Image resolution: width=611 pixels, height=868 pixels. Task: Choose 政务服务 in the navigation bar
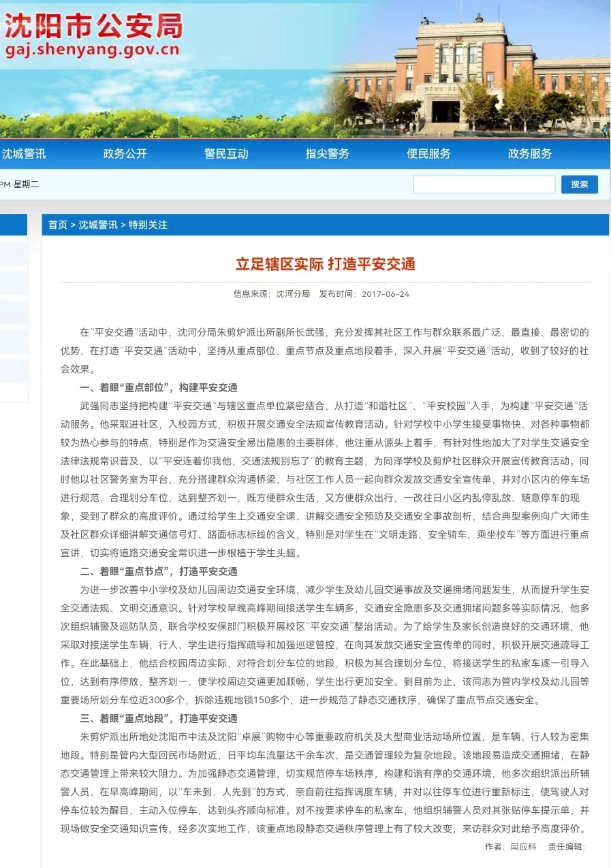(x=530, y=154)
